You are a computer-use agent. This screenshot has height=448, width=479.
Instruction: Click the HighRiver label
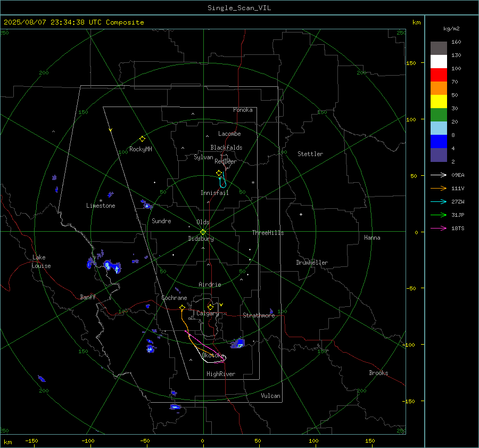(221, 374)
